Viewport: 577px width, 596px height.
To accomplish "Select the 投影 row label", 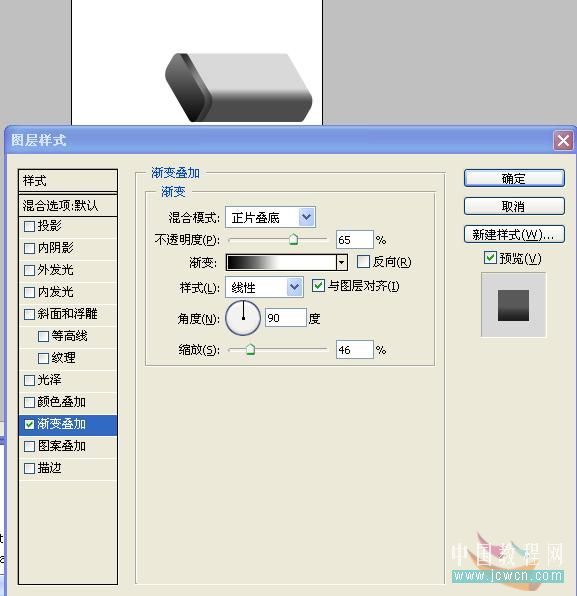I will 49,226.
